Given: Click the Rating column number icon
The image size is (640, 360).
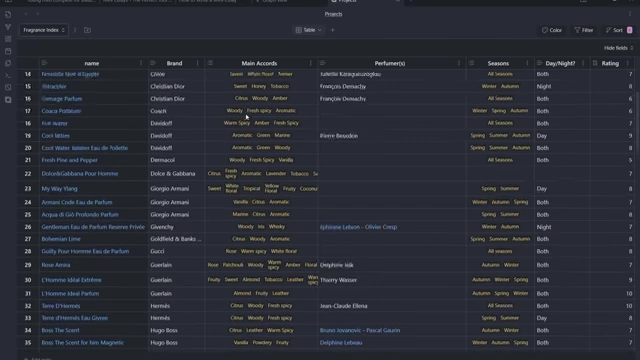Looking at the screenshot, I should (595, 63).
